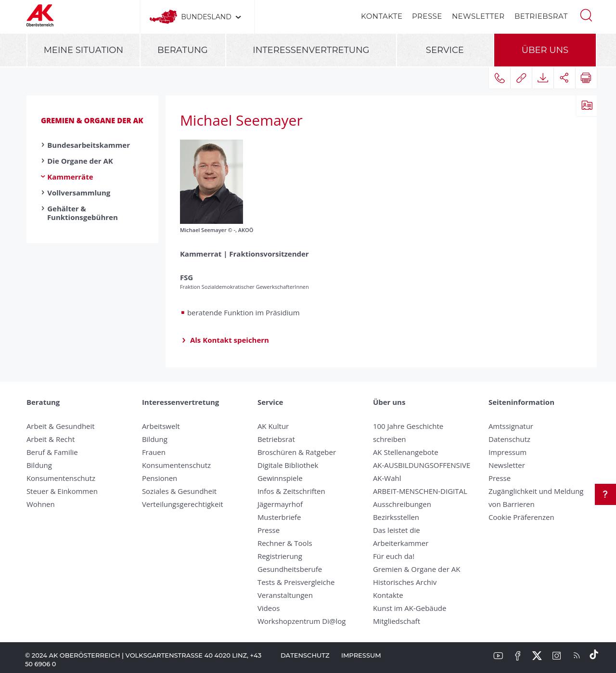Click the download icon
The height and width of the screenshot is (673, 616).
click(543, 78)
